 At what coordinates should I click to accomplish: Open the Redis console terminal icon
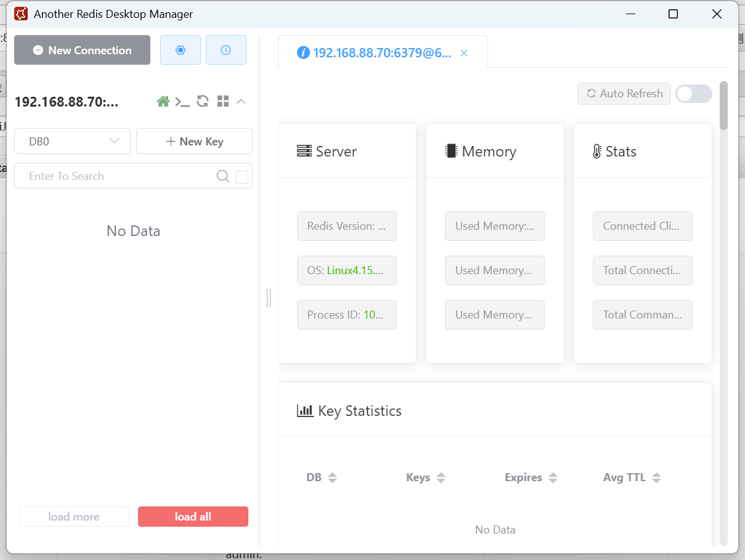(x=182, y=102)
